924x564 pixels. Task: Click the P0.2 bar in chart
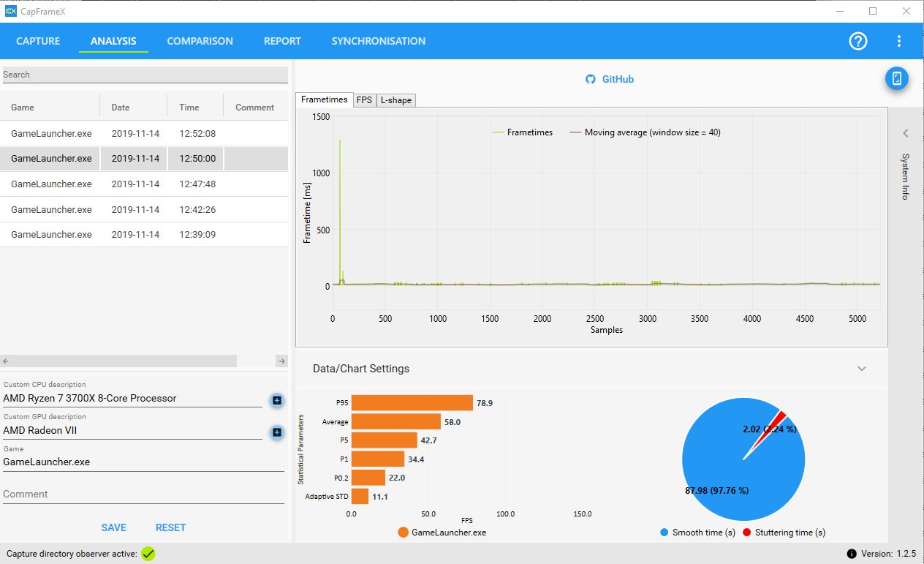click(368, 478)
